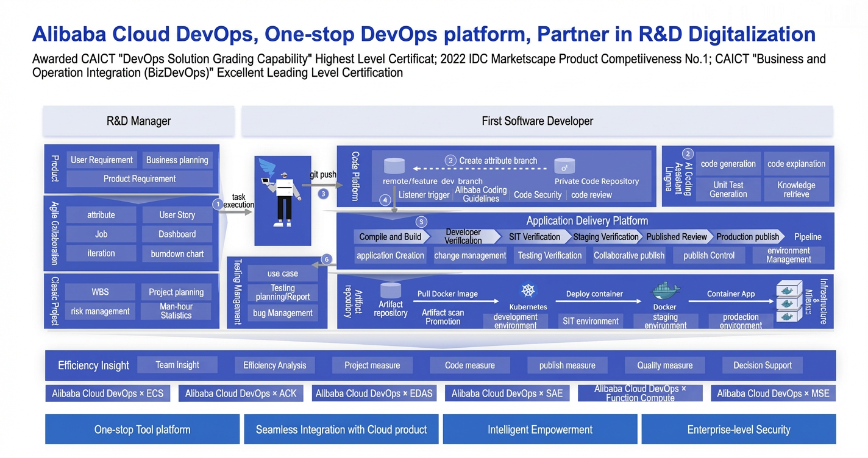Open the Knowledge retrieve box
This screenshot has width=868, height=458.
coord(796,189)
